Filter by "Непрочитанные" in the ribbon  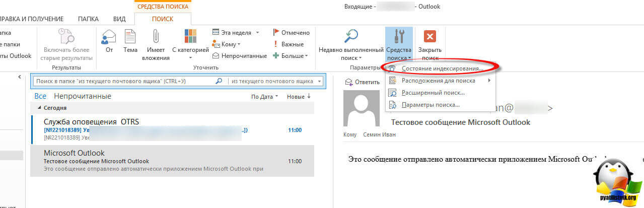coord(240,55)
